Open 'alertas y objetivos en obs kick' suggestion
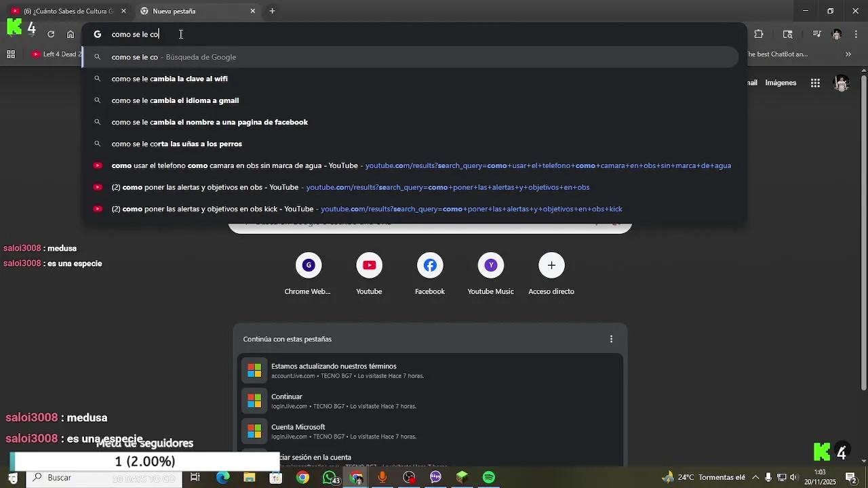This screenshot has width=868, height=488. coord(410,209)
